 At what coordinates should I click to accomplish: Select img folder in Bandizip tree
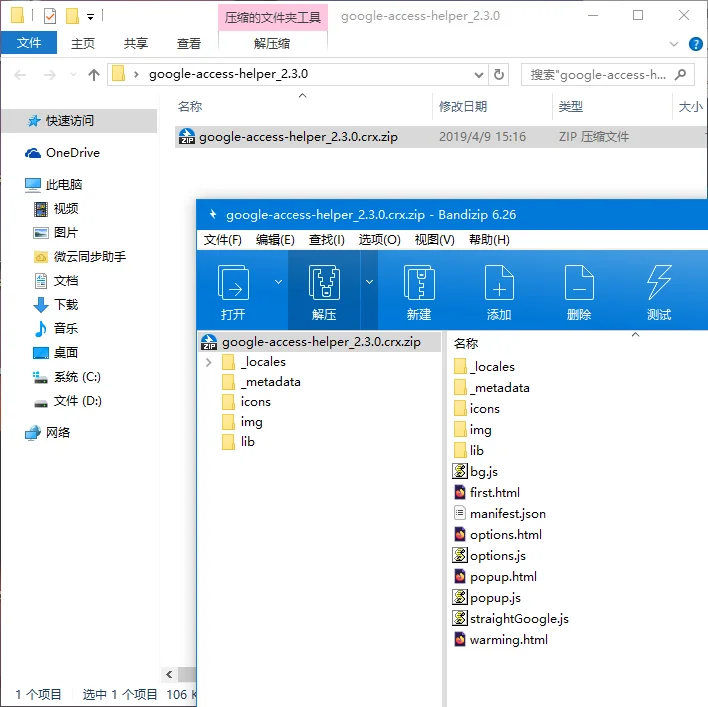pos(242,422)
